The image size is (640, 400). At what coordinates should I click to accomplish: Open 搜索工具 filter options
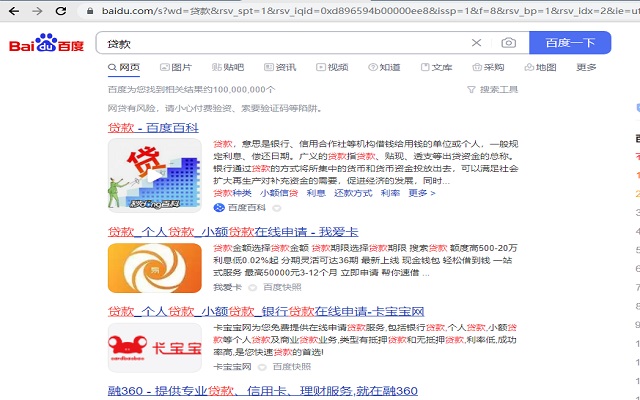(499, 89)
